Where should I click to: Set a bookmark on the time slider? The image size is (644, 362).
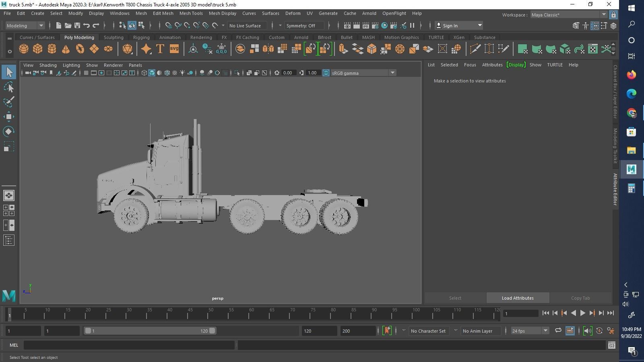pos(387,331)
